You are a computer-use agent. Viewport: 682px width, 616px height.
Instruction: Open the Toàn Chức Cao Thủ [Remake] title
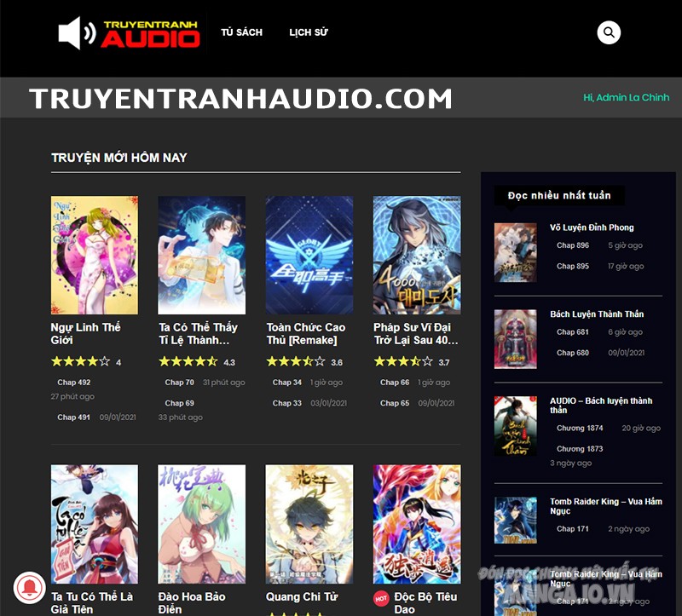pyautogui.click(x=306, y=333)
